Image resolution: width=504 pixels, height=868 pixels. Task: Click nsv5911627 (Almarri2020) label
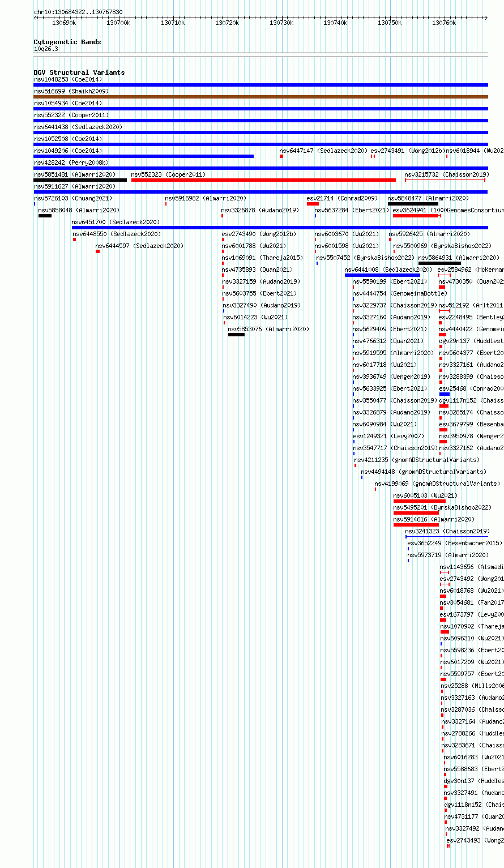click(75, 186)
